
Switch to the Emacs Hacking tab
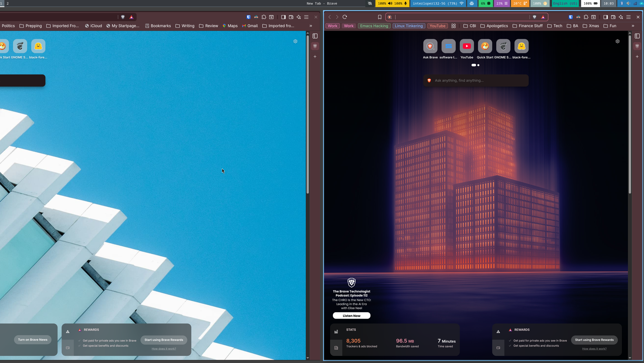tap(374, 26)
